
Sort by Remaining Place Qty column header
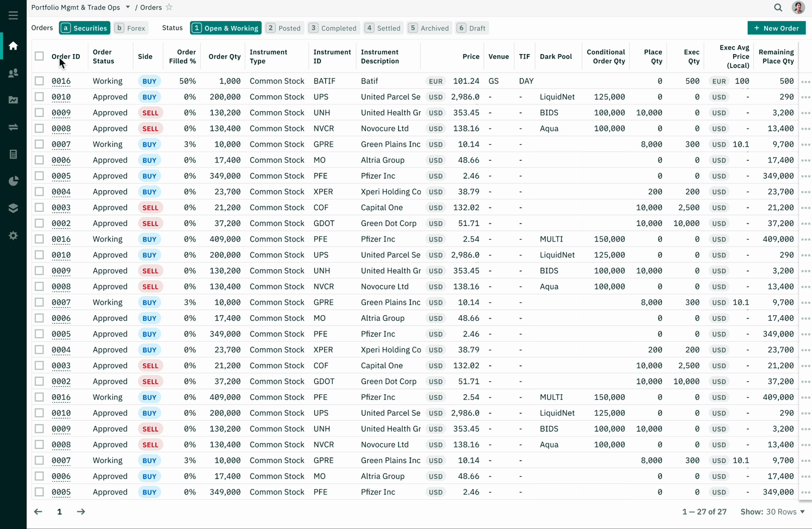776,56
